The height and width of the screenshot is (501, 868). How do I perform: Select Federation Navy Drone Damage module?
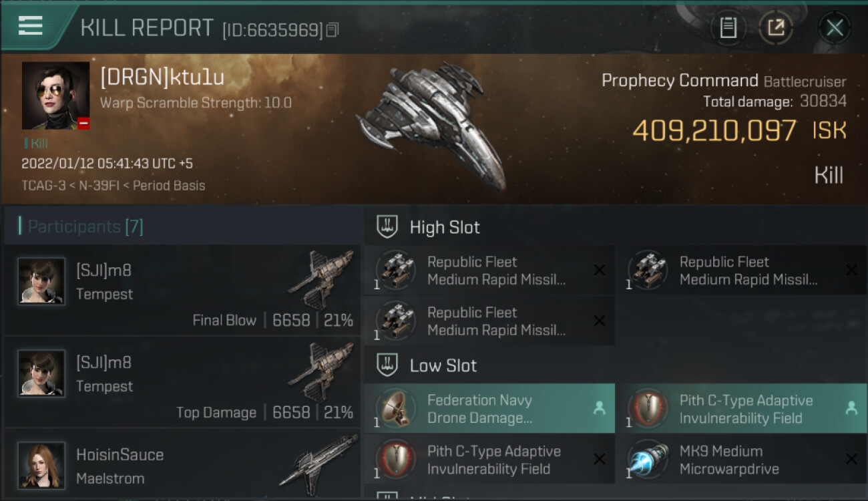pos(489,408)
